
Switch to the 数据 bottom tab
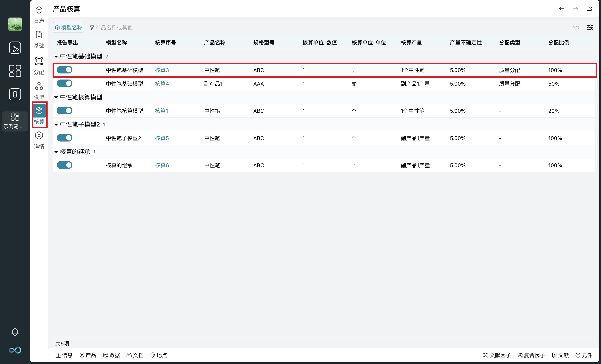(111, 355)
